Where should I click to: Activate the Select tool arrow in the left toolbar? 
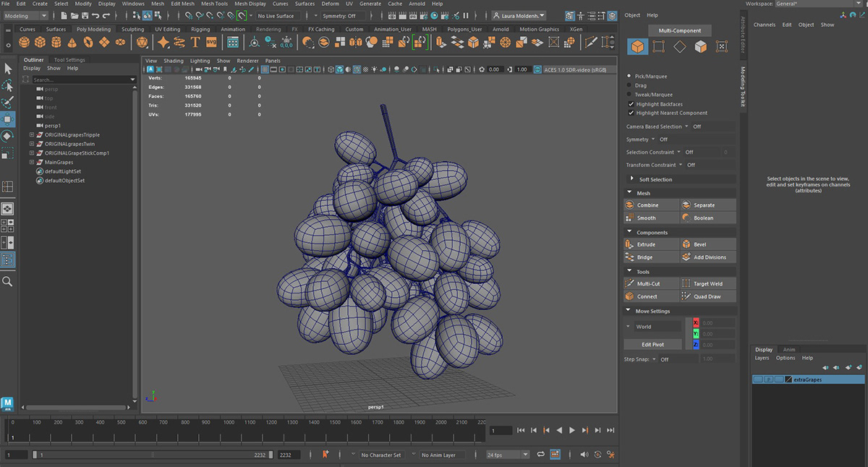(x=8, y=69)
